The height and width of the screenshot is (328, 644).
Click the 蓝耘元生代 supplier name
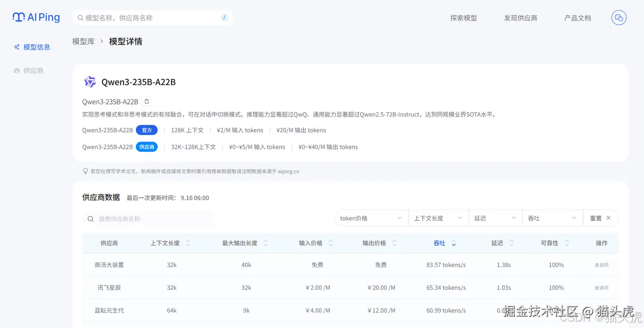pos(109,310)
